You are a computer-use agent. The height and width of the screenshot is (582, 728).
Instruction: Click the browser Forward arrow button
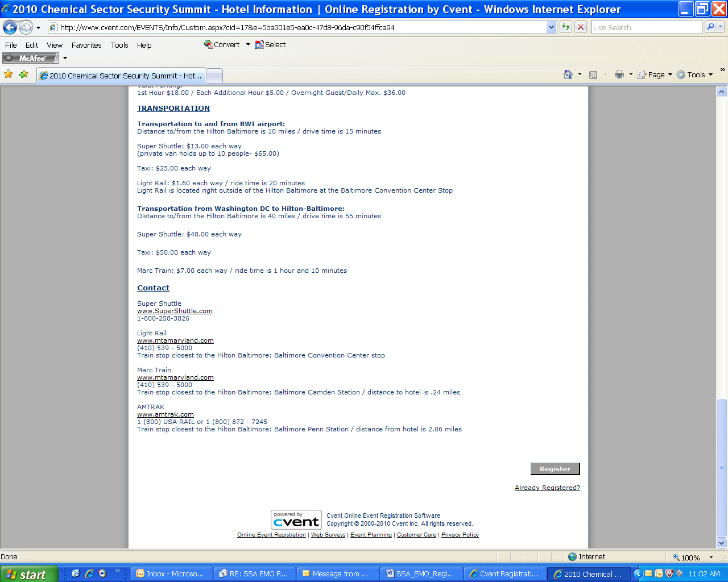[x=26, y=27]
